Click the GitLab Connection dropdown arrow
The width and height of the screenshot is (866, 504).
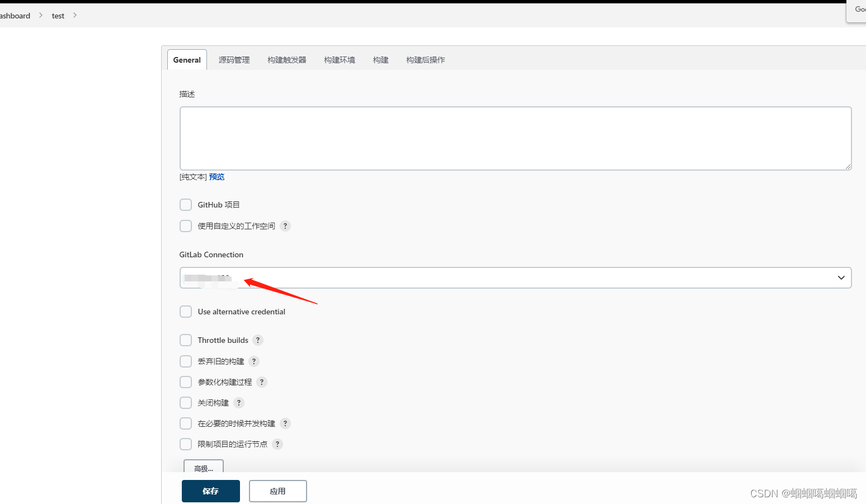pos(840,277)
